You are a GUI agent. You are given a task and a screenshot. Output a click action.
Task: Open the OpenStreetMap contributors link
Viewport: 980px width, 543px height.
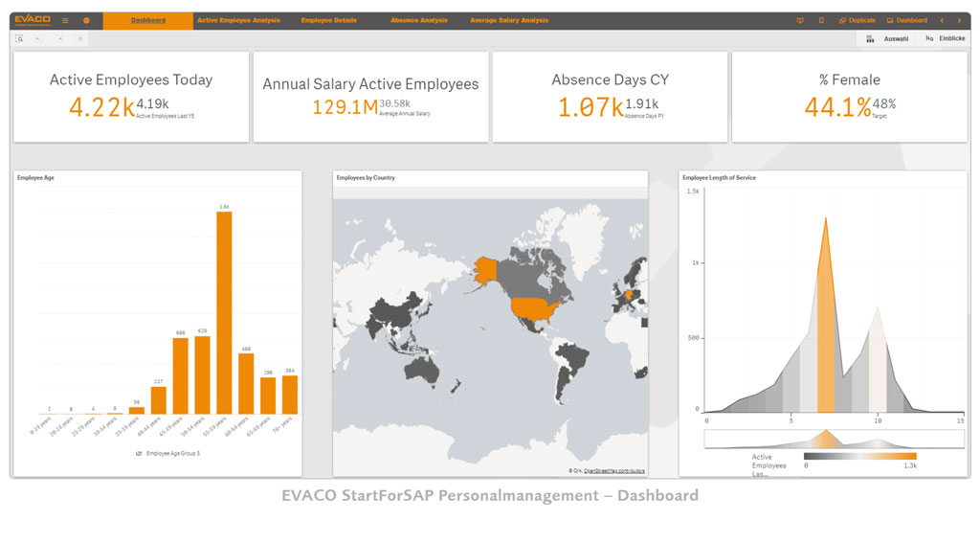pyautogui.click(x=613, y=471)
